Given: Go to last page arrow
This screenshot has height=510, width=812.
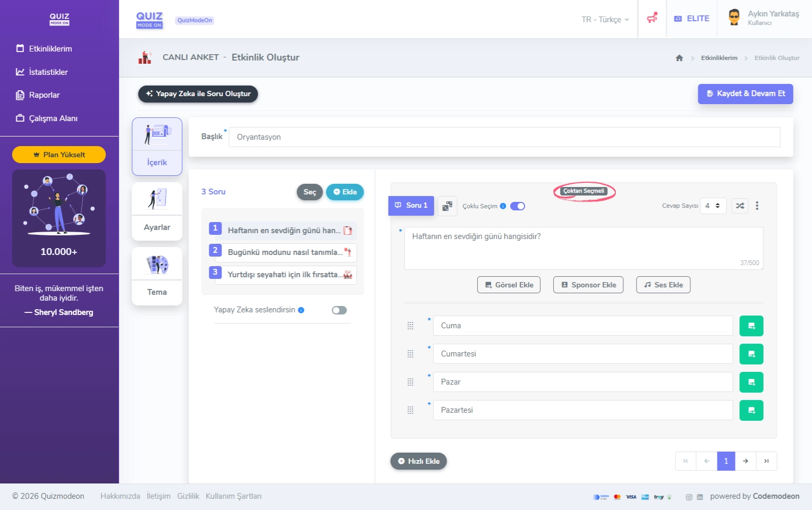Looking at the screenshot, I should pyautogui.click(x=766, y=461).
